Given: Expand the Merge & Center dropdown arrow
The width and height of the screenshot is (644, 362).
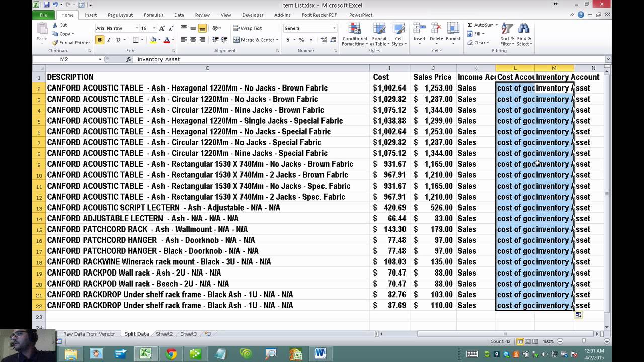Looking at the screenshot, I should click(x=277, y=40).
